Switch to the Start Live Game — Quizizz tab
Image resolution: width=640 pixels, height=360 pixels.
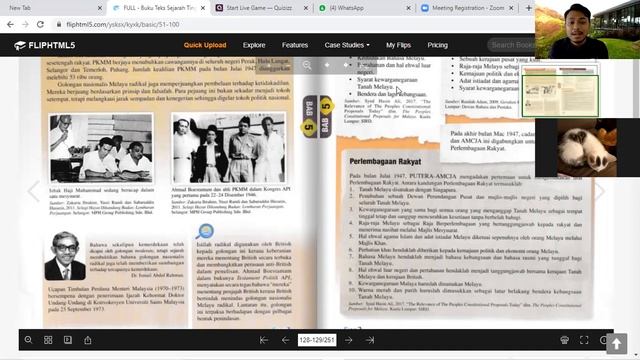coord(262,8)
